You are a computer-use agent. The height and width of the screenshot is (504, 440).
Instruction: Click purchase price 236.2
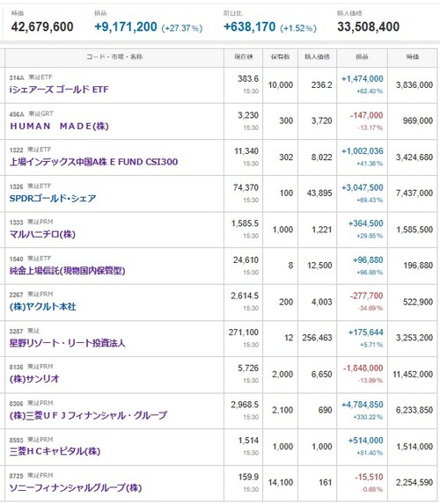pyautogui.click(x=321, y=85)
